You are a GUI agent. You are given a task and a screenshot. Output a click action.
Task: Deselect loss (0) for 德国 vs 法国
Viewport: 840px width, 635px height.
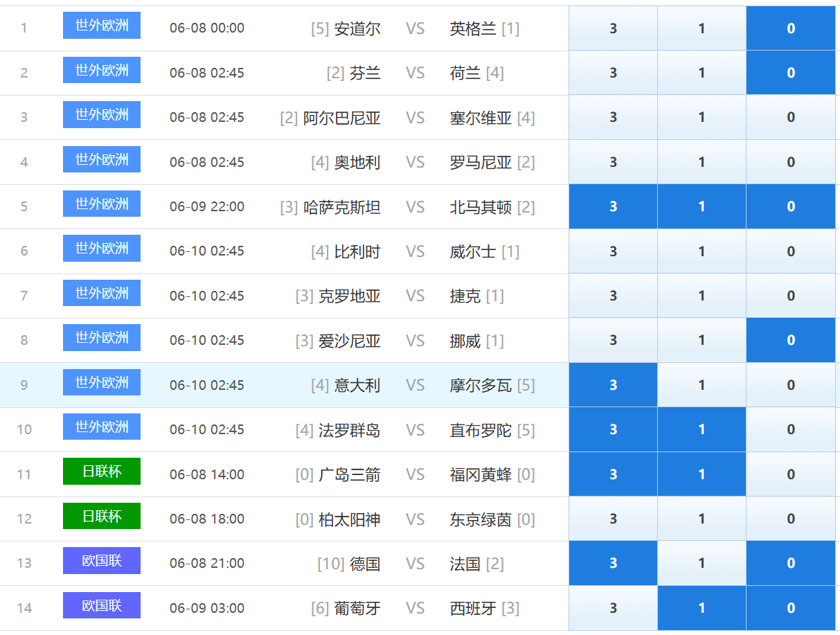pos(791,563)
